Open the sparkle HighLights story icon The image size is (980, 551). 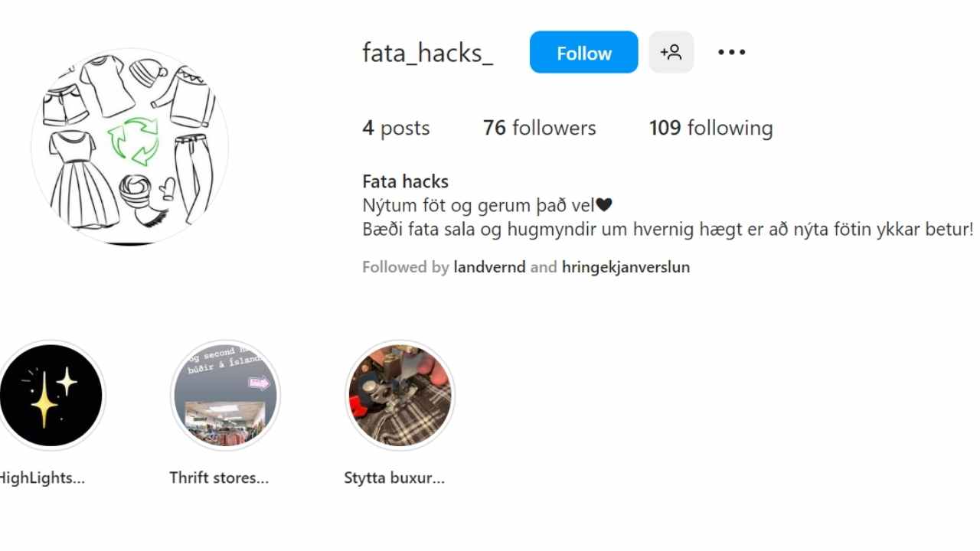51,396
